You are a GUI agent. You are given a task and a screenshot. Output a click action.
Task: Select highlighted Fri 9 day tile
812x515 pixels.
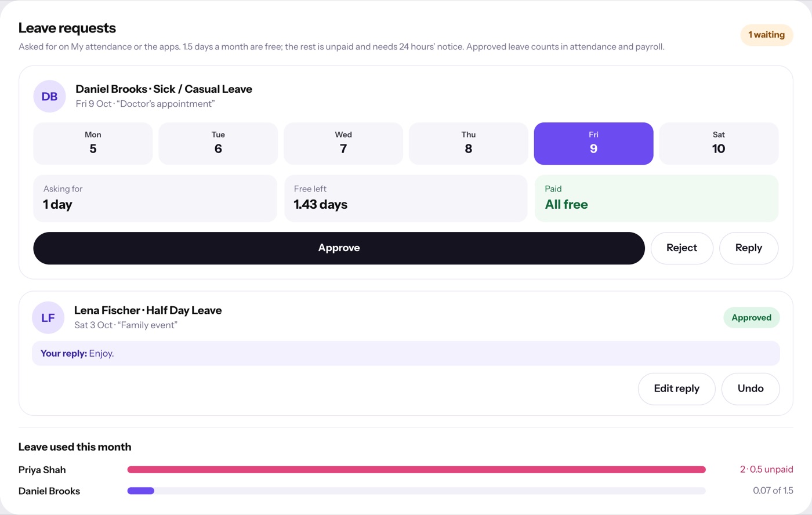click(x=593, y=143)
